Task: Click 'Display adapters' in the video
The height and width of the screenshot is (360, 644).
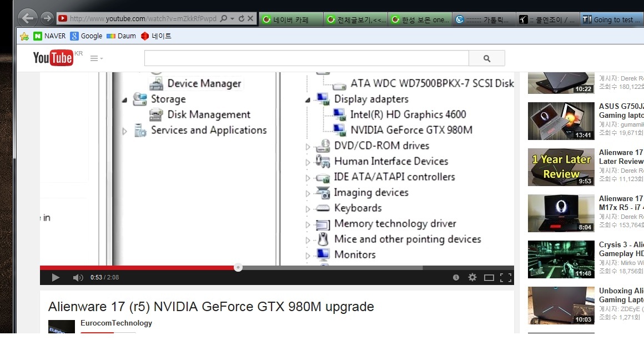Action: click(371, 99)
